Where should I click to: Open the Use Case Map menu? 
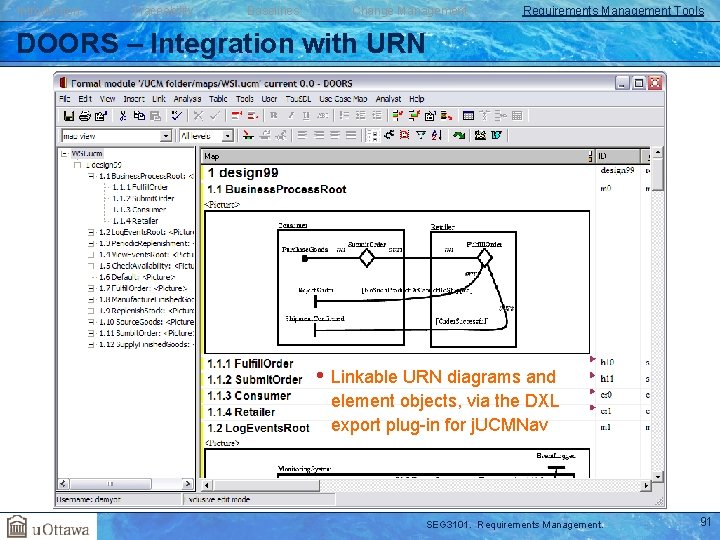click(343, 99)
